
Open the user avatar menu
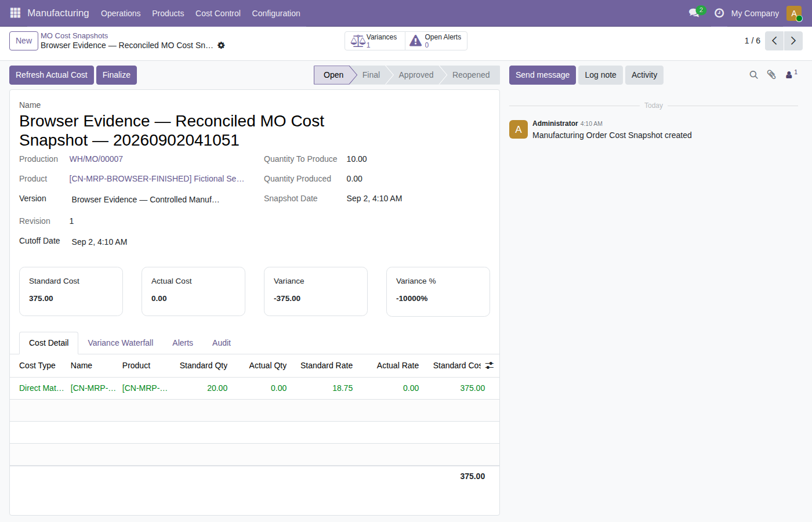tap(794, 13)
